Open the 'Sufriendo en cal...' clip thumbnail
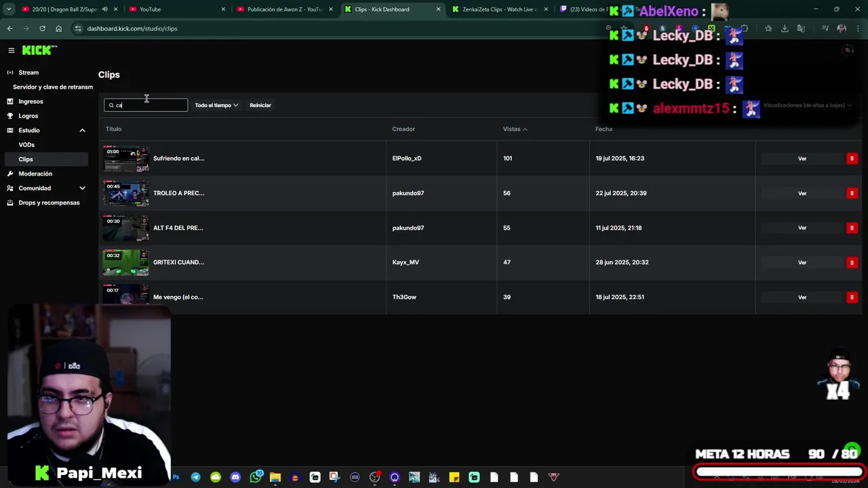Viewport: 868px width, 488px height. point(125,159)
